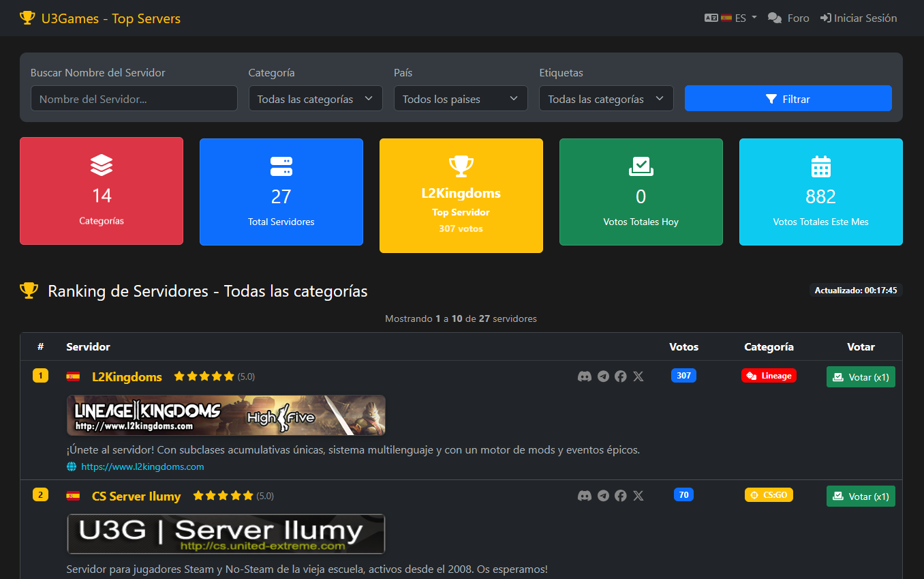Image resolution: width=924 pixels, height=579 pixels.
Task: Click the checkmark icon in Votos Totales Hoy card
Action: (x=641, y=166)
